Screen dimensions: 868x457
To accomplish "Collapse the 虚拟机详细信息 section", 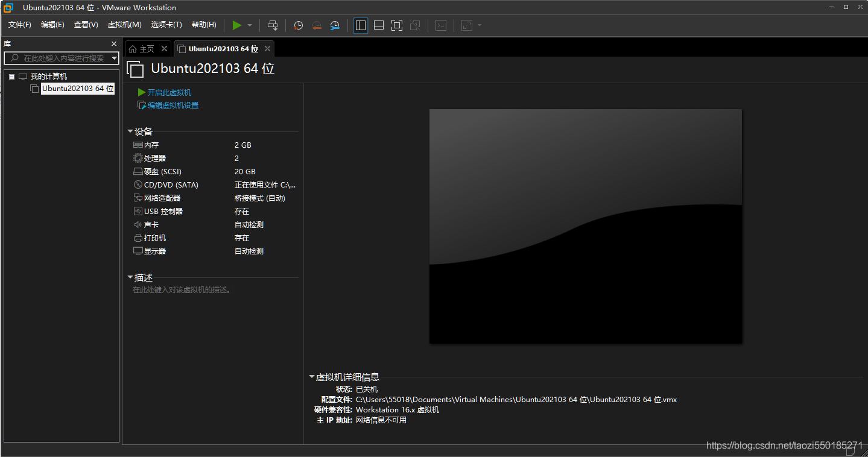I will pyautogui.click(x=312, y=376).
